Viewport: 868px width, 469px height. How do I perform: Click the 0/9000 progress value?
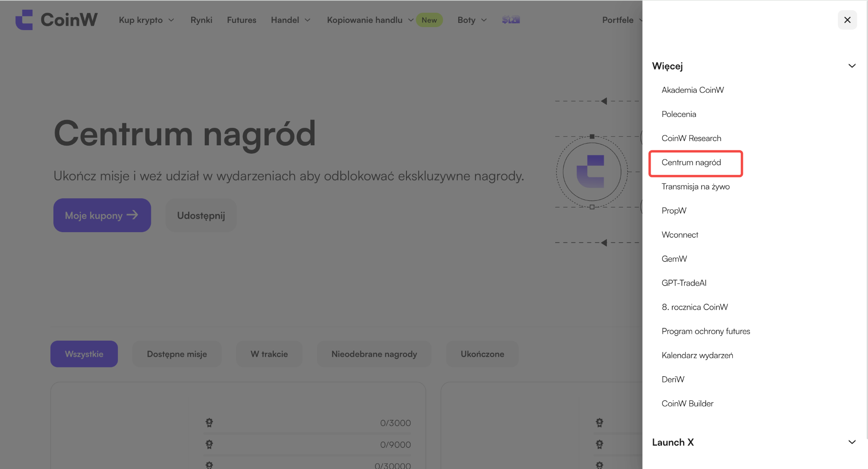pos(395,444)
